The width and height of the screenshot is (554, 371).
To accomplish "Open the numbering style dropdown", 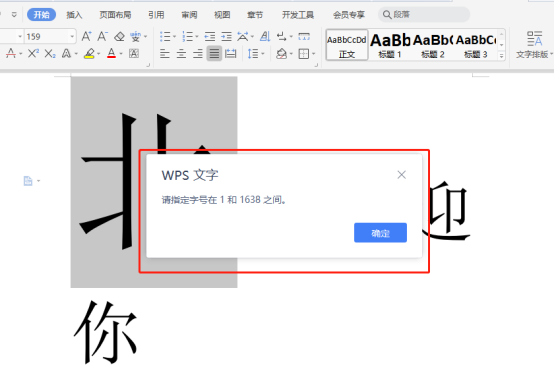I will click(x=197, y=36).
